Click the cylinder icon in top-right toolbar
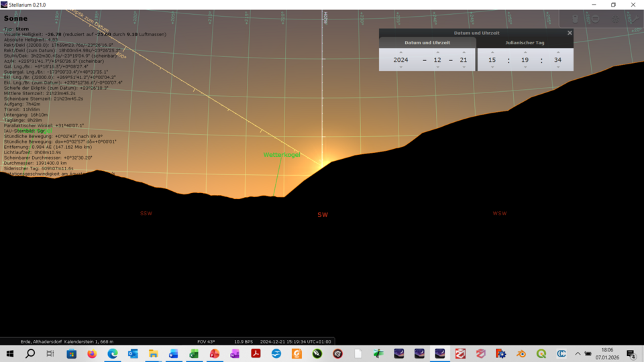Image resolution: width=644 pixels, height=362 pixels. coord(575,19)
